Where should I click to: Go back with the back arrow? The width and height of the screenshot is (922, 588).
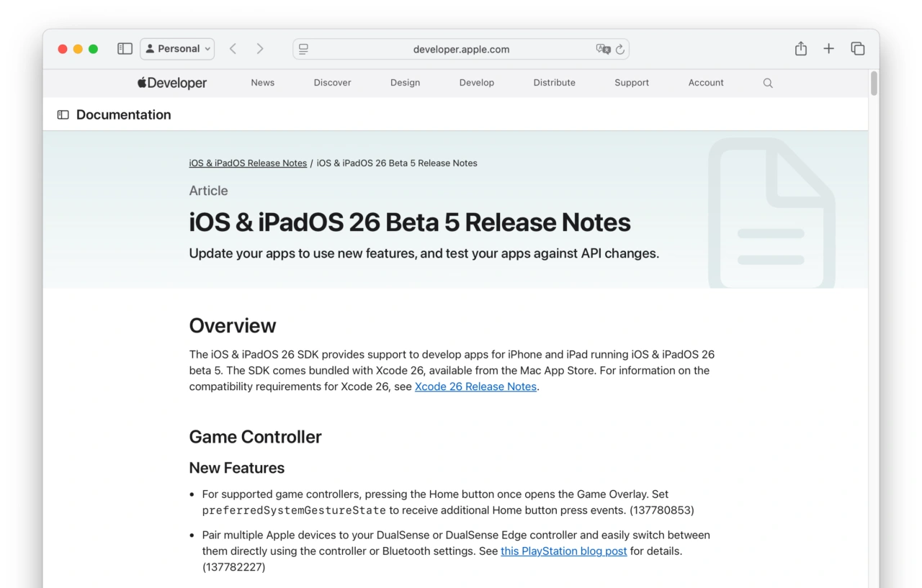point(233,49)
